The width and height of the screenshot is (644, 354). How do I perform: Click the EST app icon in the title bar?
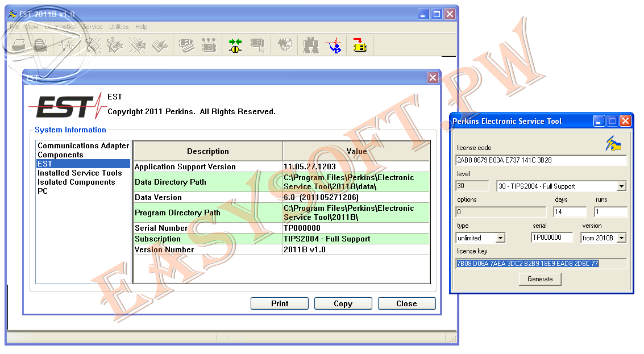coord(13,14)
